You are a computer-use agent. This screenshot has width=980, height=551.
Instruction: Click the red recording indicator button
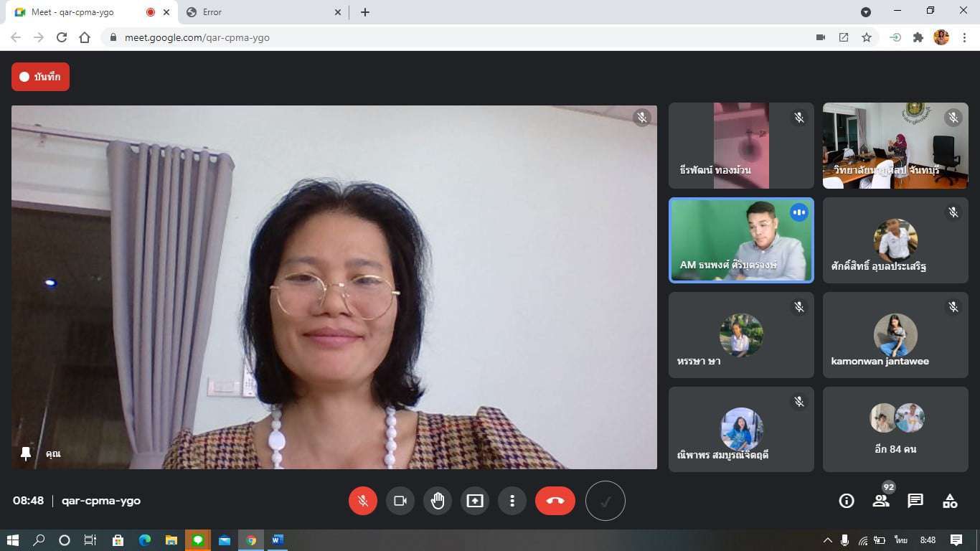40,77
